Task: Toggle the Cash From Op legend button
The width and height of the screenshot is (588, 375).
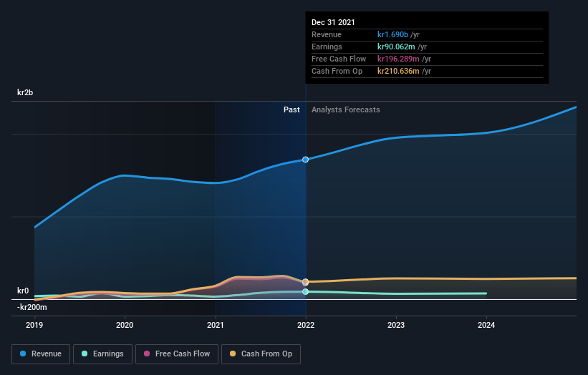Action: click(x=261, y=354)
